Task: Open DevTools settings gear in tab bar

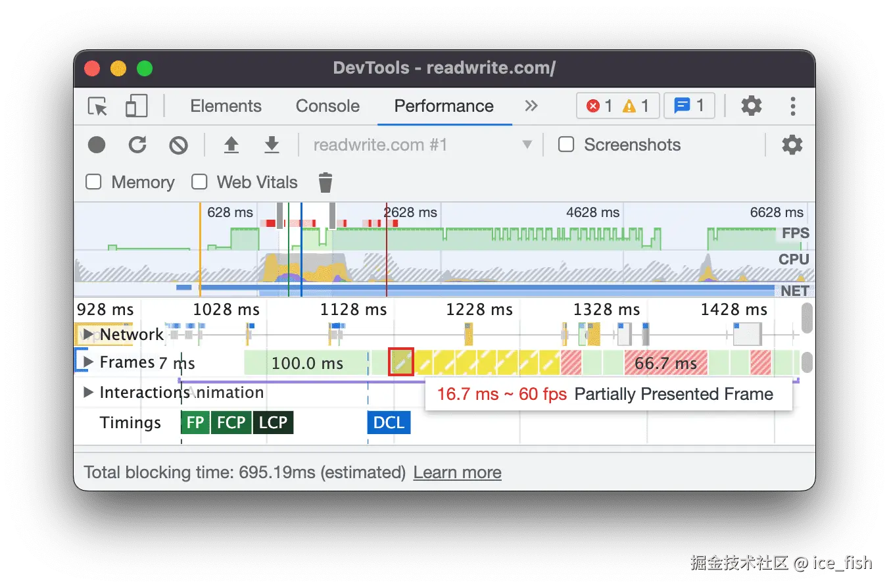Action: point(752,106)
